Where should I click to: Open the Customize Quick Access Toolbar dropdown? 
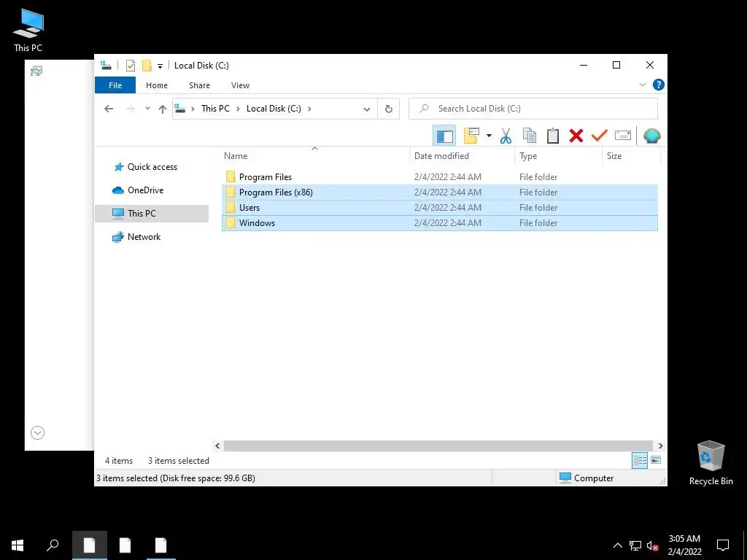[x=160, y=66]
